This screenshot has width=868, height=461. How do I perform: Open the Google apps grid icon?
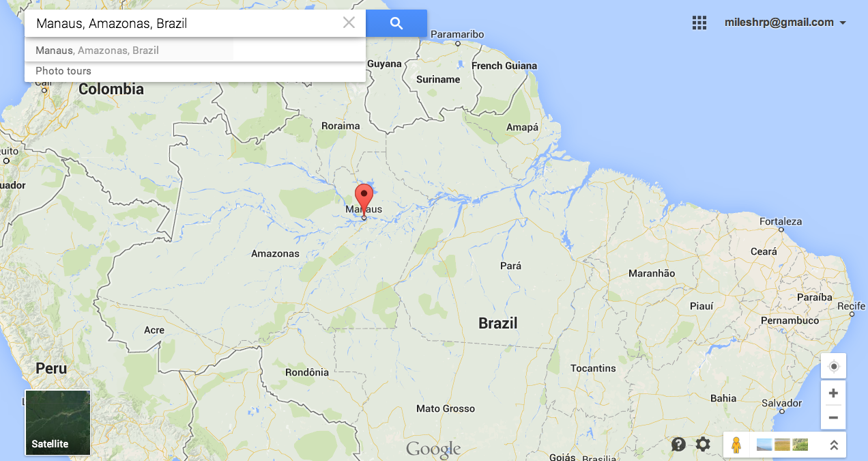(699, 23)
